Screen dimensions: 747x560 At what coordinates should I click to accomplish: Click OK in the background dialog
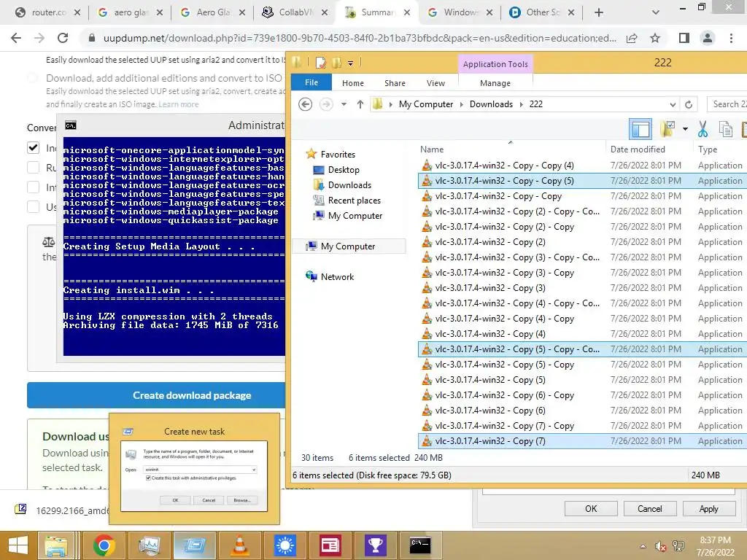pyautogui.click(x=591, y=508)
